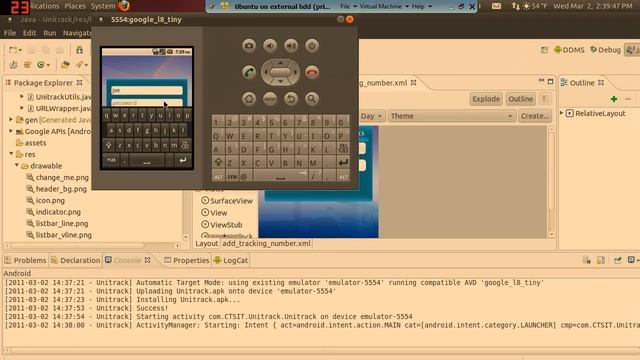Click the emulator keyboard Enter key

(343, 162)
